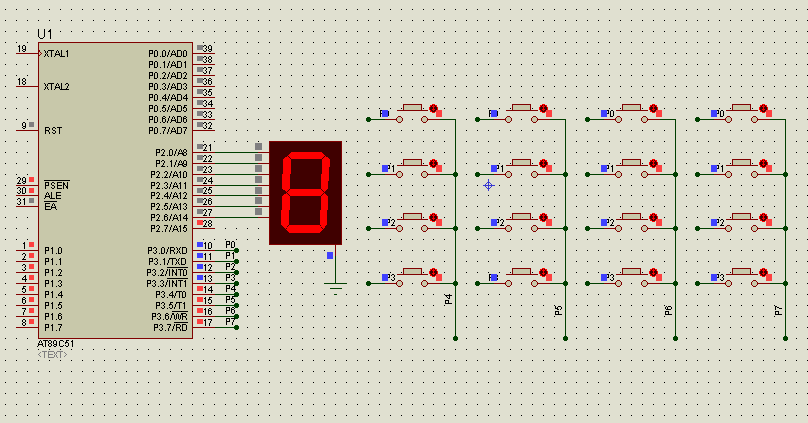Viewport: 808px width, 423px height.
Task: Click the XTAL1 pin label
Action: pyautogui.click(x=56, y=54)
